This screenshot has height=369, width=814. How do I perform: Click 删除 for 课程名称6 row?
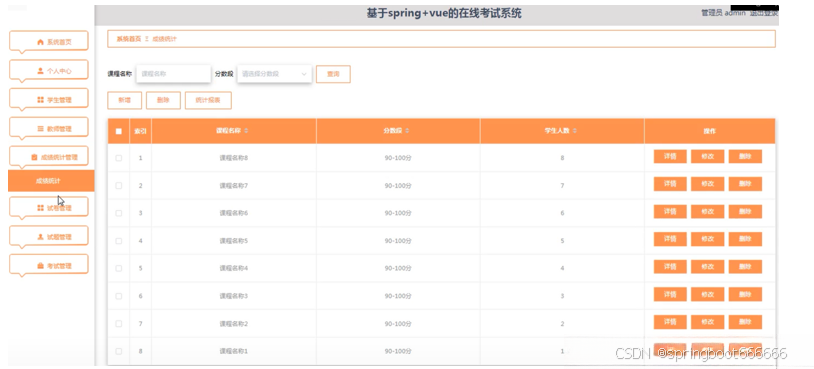coord(745,212)
